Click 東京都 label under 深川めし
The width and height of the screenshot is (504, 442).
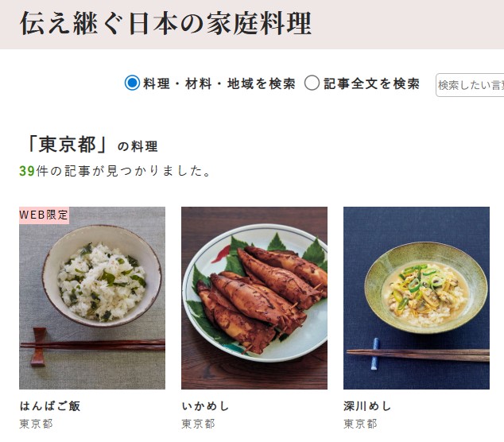(x=360, y=424)
